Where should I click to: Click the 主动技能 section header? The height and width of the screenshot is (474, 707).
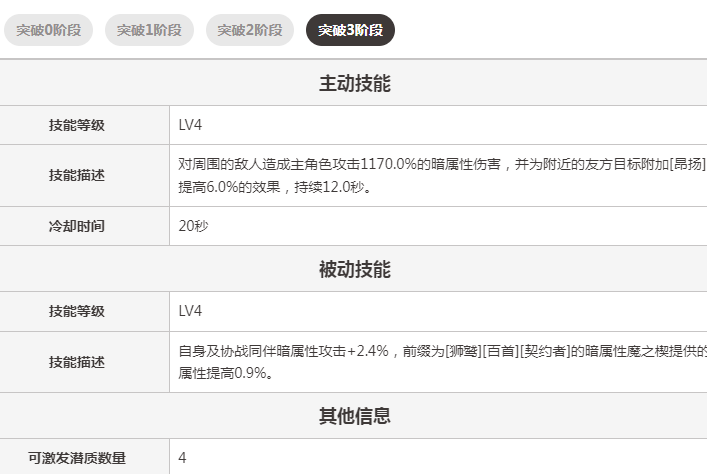[x=354, y=84]
